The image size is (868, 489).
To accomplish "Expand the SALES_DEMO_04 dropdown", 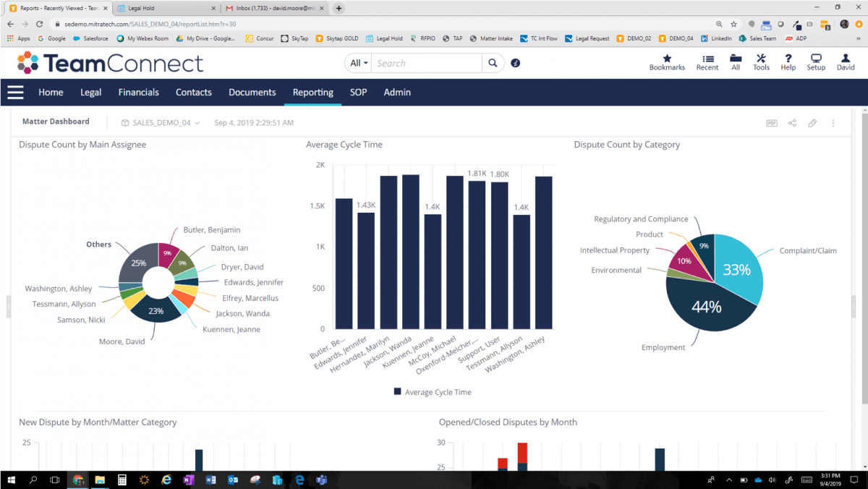I will (x=161, y=123).
